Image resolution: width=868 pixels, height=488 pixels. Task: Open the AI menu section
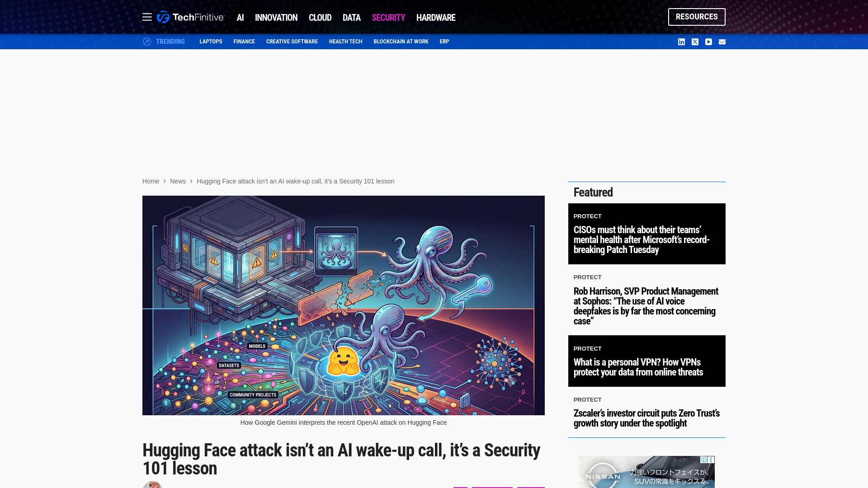tap(240, 18)
